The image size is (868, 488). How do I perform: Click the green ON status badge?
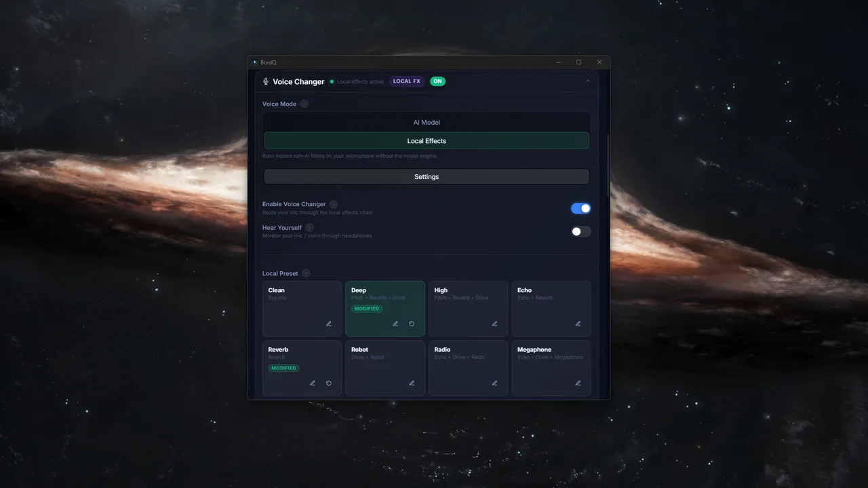(437, 81)
